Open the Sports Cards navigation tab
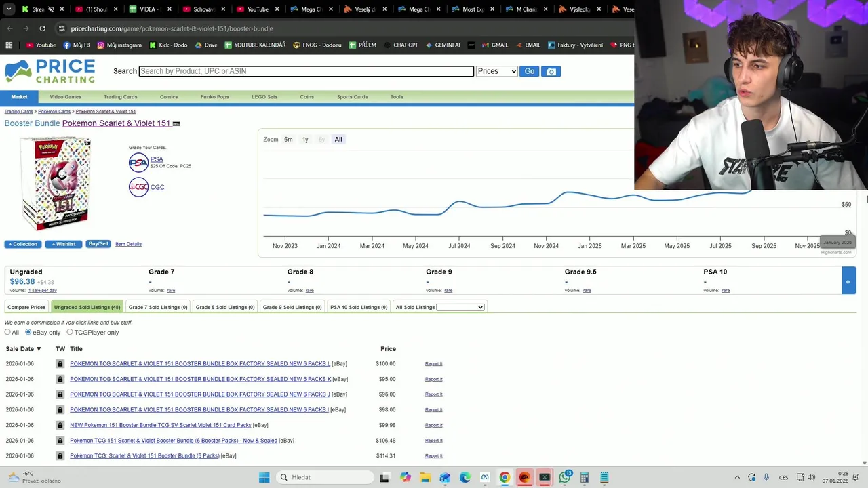 click(x=352, y=97)
